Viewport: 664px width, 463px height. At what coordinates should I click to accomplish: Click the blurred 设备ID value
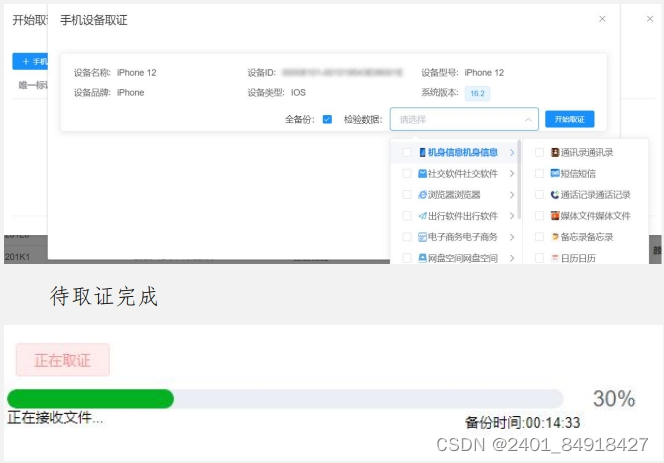[342, 73]
